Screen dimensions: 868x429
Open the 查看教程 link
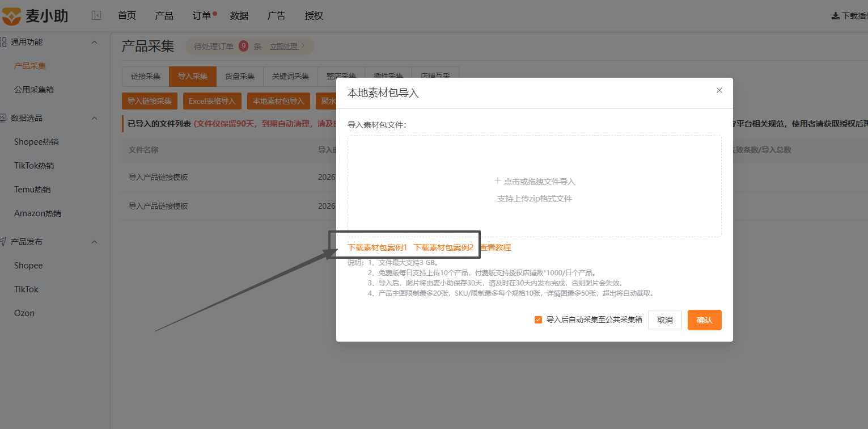(496, 247)
